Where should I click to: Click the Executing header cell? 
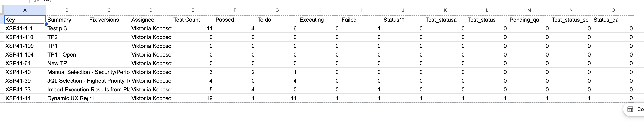point(319,20)
